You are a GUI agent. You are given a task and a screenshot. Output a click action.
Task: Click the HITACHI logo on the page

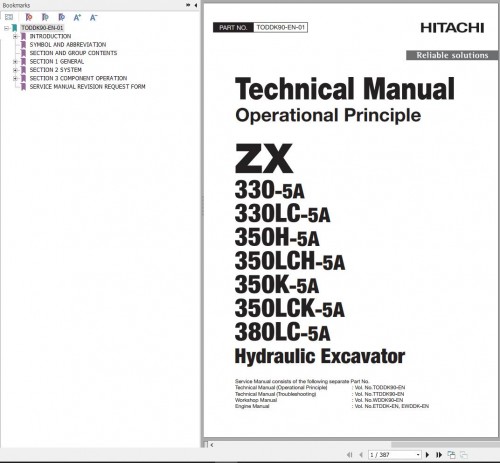[x=452, y=28]
